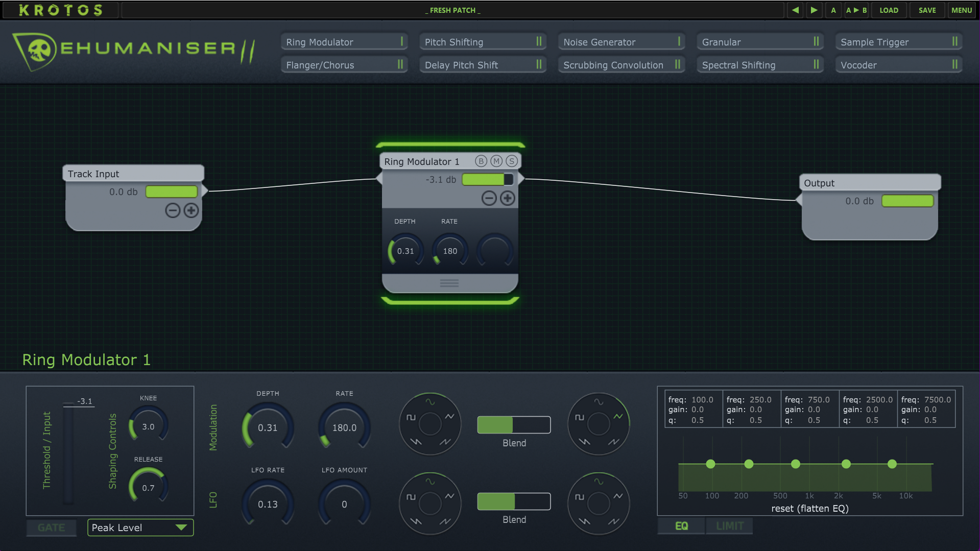980x551 pixels.
Task: Click LOAD button
Action: 889,10
